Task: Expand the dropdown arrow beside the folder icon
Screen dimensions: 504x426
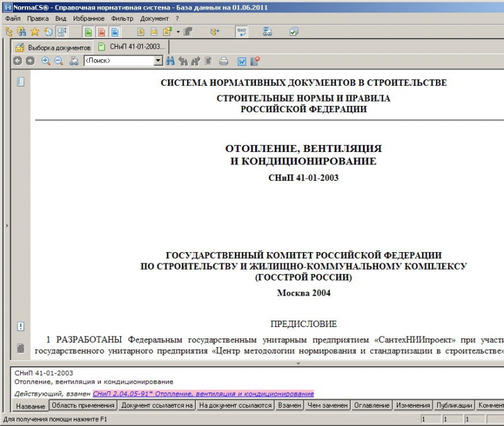Action: [178, 32]
